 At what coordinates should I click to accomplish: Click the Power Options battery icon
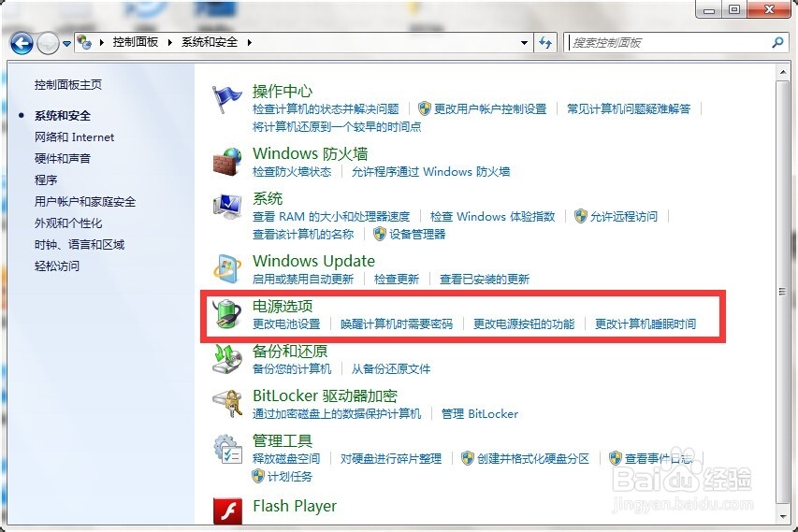[x=227, y=313]
